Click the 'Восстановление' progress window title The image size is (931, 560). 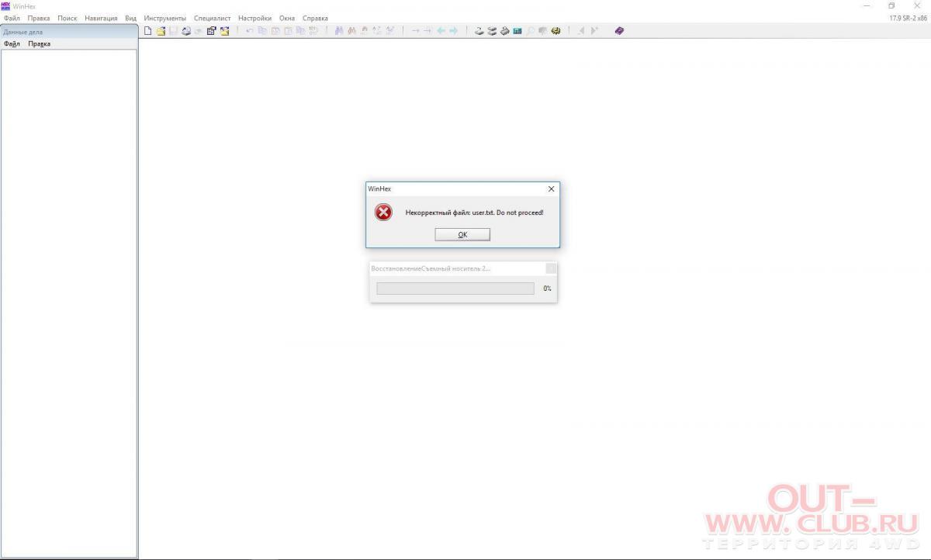point(431,268)
